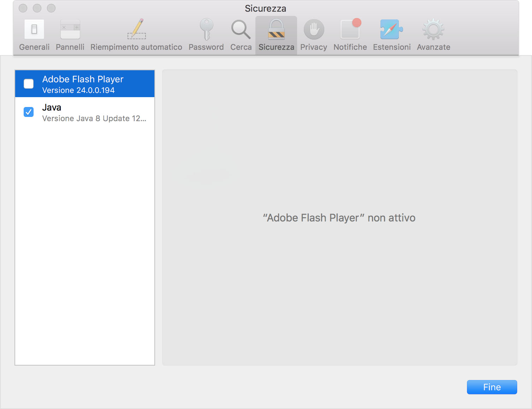Click the Fine button

point(492,387)
